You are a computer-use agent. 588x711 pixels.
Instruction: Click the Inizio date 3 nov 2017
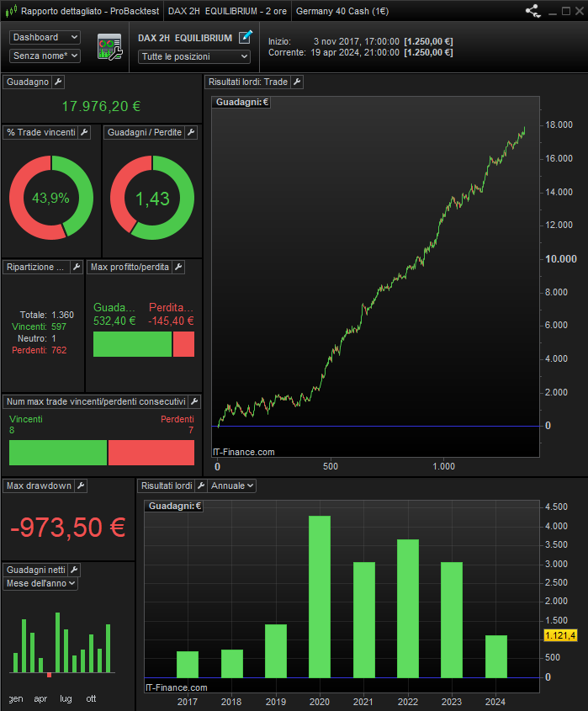tap(357, 41)
